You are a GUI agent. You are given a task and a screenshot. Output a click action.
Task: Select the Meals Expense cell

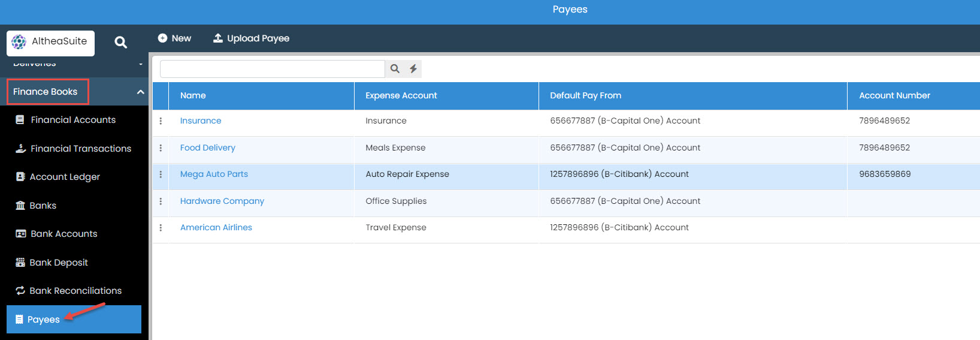395,148
